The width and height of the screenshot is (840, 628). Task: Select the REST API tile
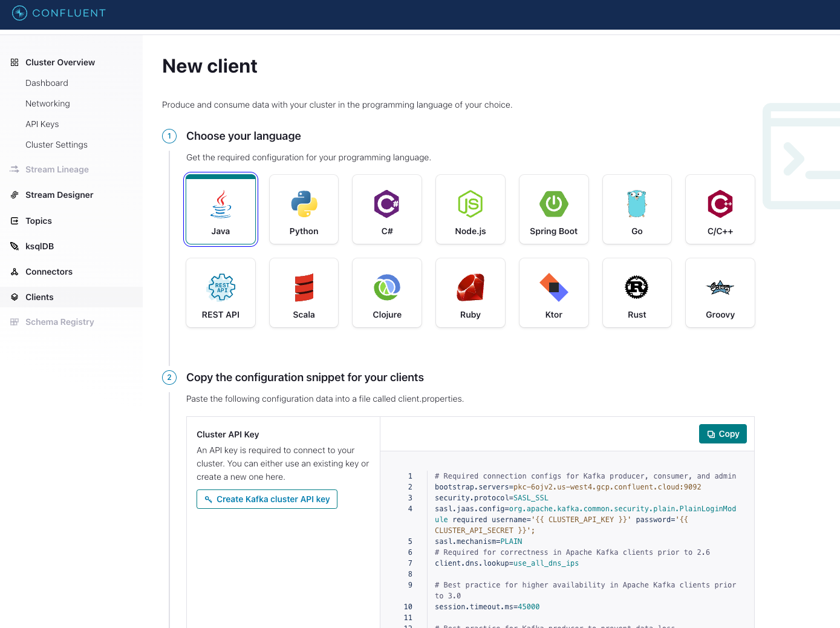pos(221,293)
